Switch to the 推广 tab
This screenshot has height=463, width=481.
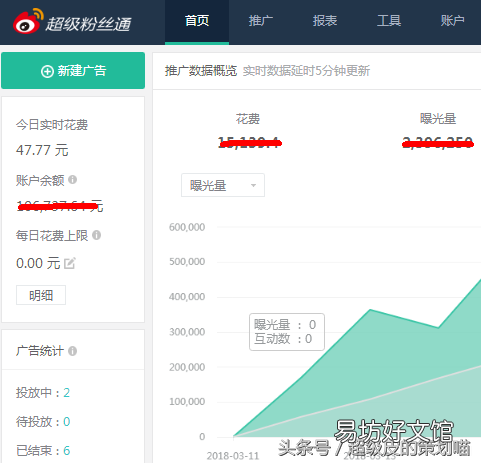coord(261,21)
